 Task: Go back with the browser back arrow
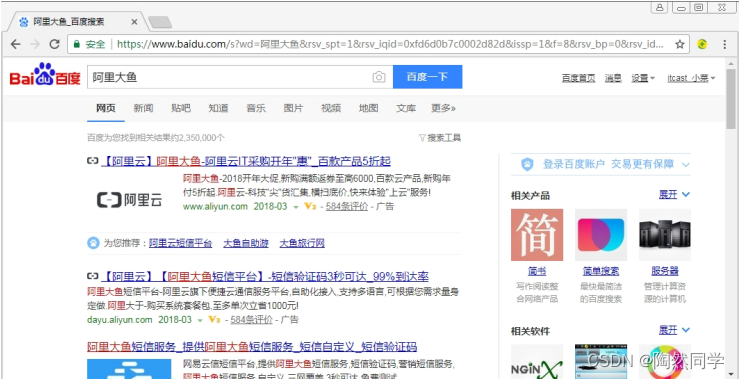tap(16, 44)
